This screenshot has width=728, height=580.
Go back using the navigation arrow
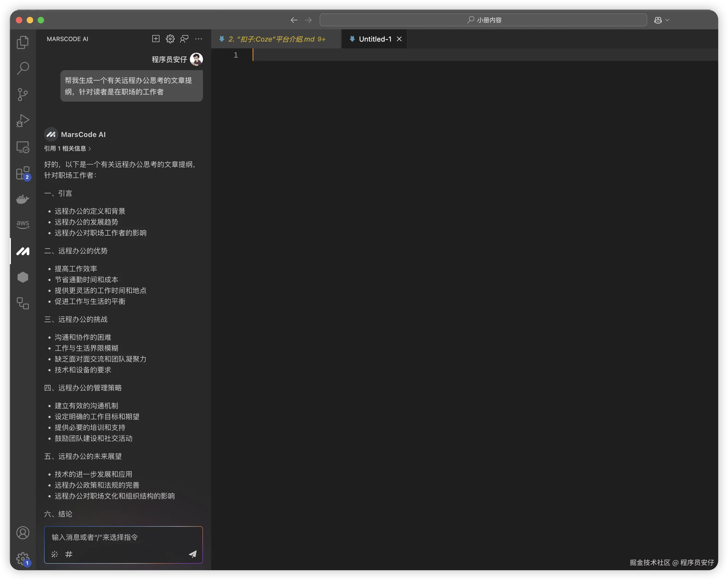[294, 20]
